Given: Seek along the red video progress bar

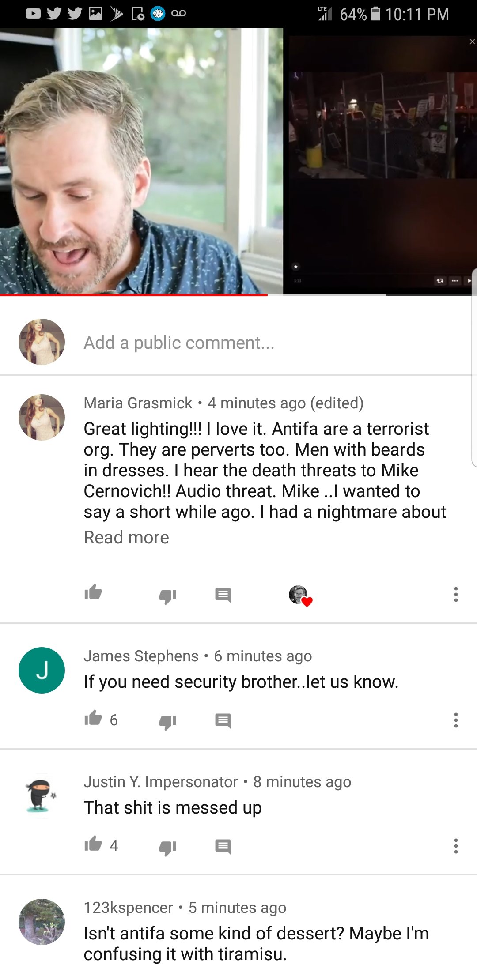Looking at the screenshot, I should point(238,294).
